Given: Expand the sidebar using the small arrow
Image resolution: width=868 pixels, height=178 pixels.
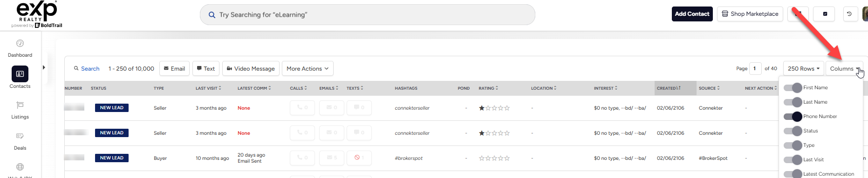Looking at the screenshot, I should pos(44,67).
